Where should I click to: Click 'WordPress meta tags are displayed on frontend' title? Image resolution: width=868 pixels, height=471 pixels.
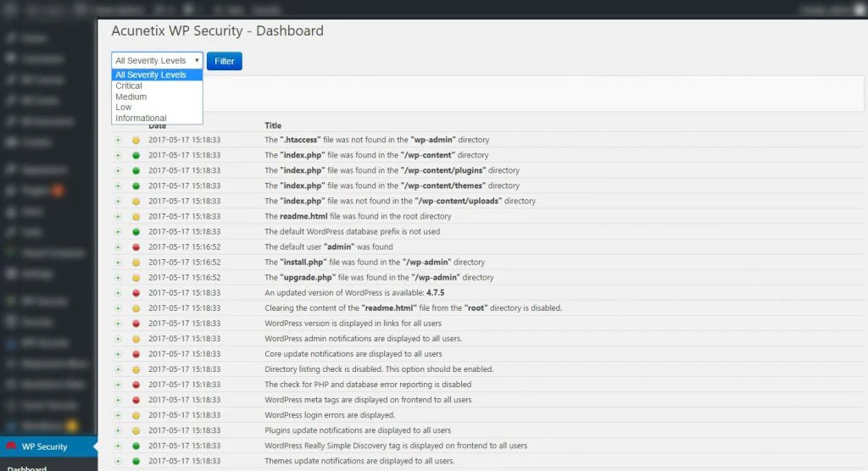coord(368,400)
